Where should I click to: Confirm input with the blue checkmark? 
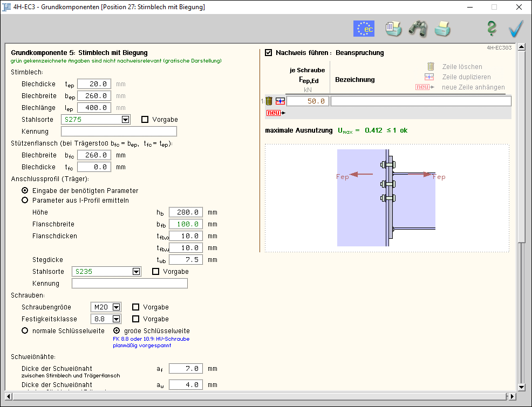516,29
